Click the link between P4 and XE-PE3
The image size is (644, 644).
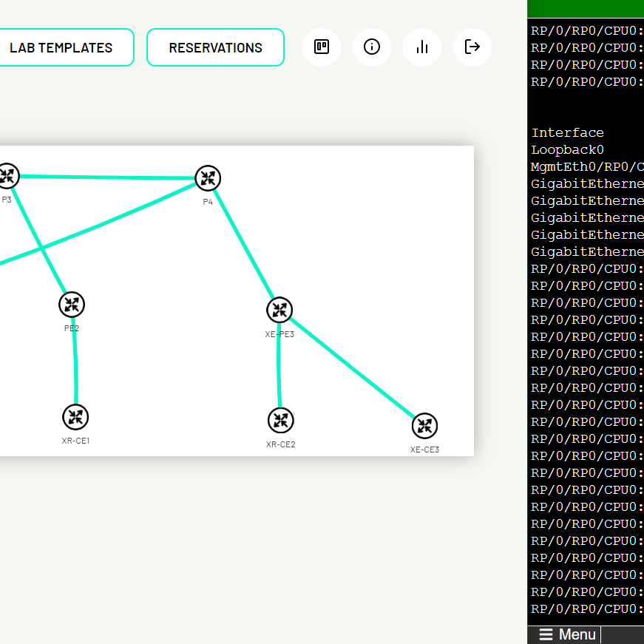pyautogui.click(x=244, y=245)
